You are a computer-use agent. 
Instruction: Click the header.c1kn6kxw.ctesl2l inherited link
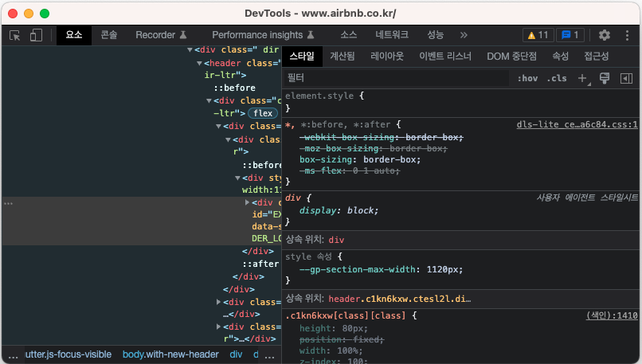(400, 299)
